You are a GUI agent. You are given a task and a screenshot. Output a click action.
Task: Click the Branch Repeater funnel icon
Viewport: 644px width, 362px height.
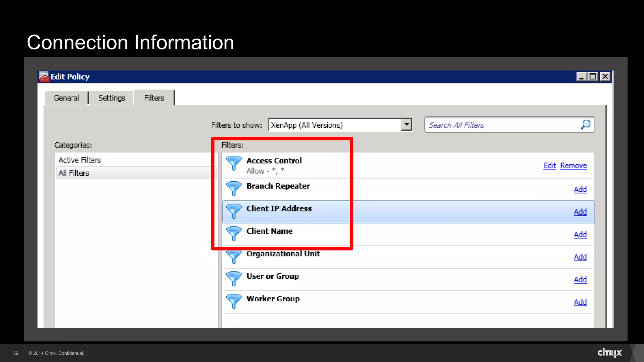point(234,189)
